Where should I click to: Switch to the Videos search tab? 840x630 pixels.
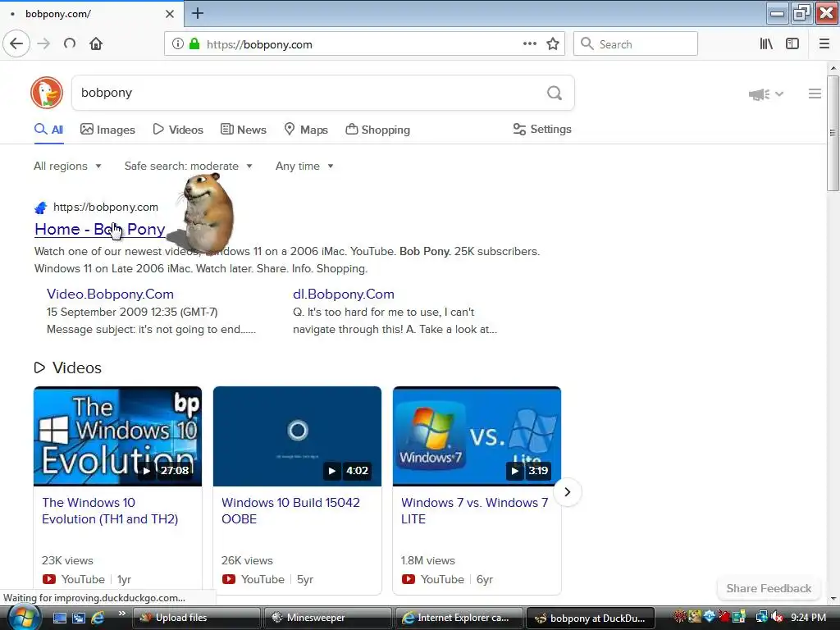coord(178,130)
